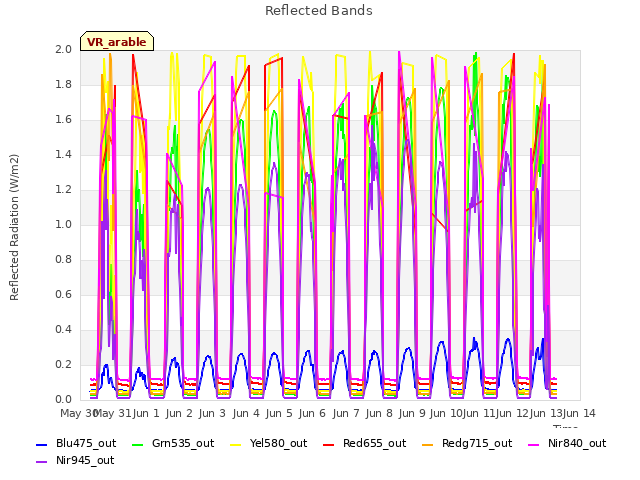Click the red Red655_out legend color marker
Image resolution: width=640 pixels, height=480 pixels.
pos(329,445)
